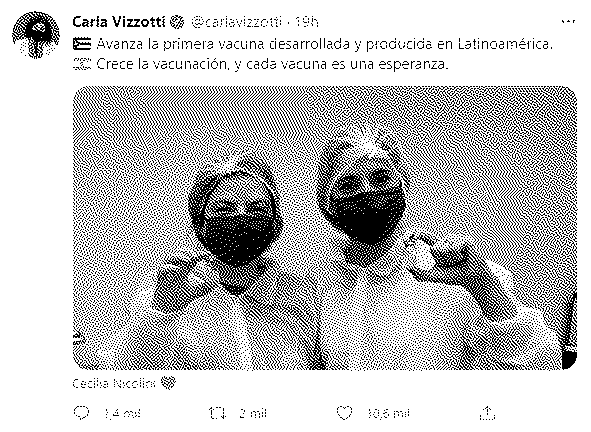591x432 pixels.
Task: Open the tweet's three-dots more menu
Action: coord(568,22)
